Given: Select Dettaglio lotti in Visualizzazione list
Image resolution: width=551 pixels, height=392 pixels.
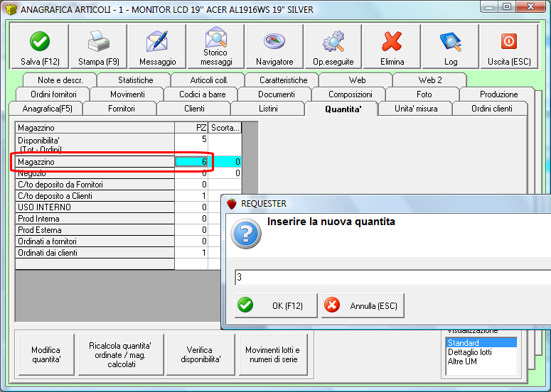Looking at the screenshot, I should click(481, 352).
